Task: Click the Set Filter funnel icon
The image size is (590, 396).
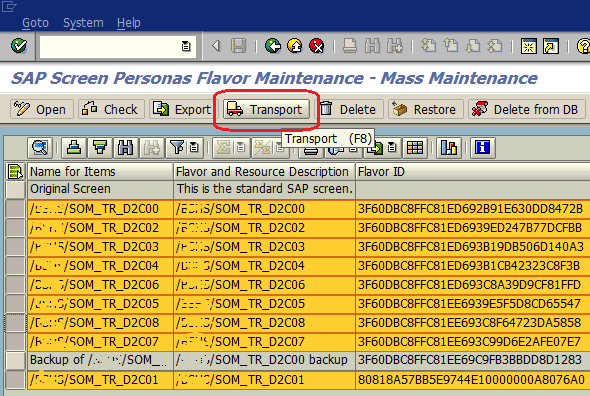Action: tap(177, 147)
